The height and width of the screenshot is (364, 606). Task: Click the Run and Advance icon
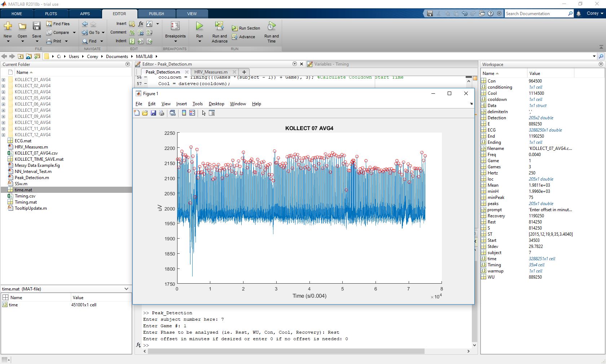pos(219,26)
